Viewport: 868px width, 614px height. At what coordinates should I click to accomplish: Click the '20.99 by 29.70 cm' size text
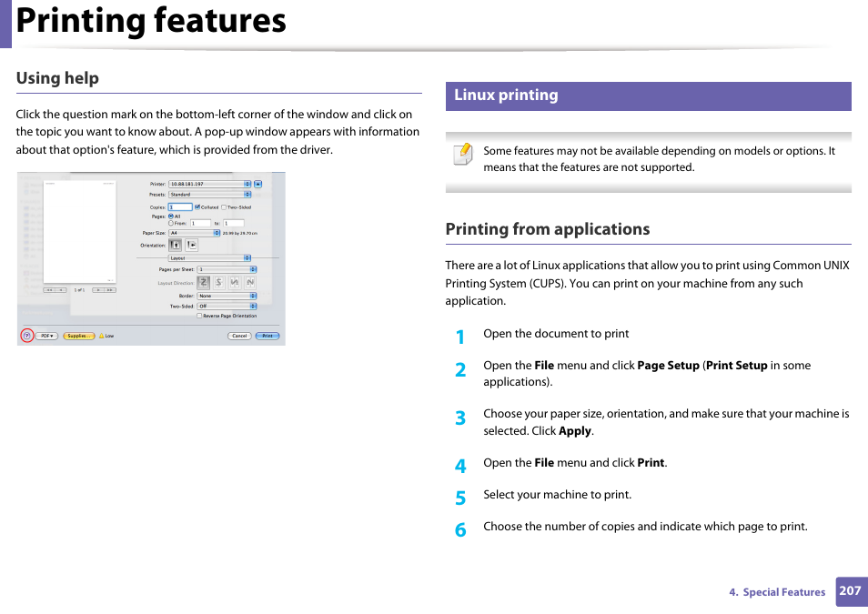click(239, 233)
